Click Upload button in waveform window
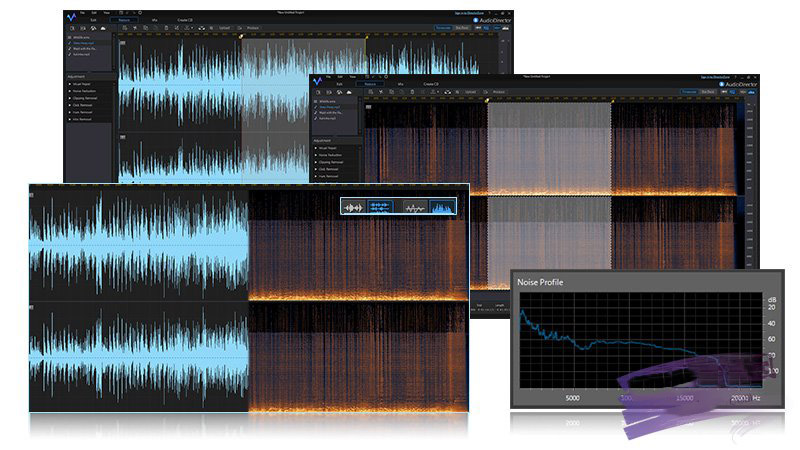Screen dimensions: 800x450 click(224, 28)
